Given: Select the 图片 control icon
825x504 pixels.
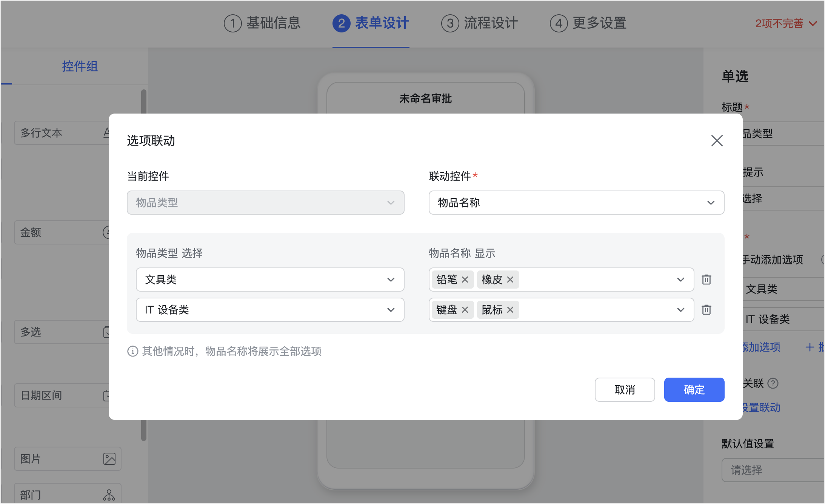Looking at the screenshot, I should pos(109,459).
